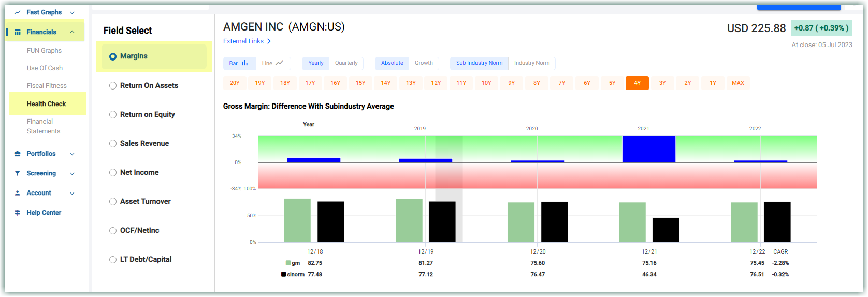868x297 pixels.
Task: Open Financial Statements submenu item
Action: tap(44, 126)
